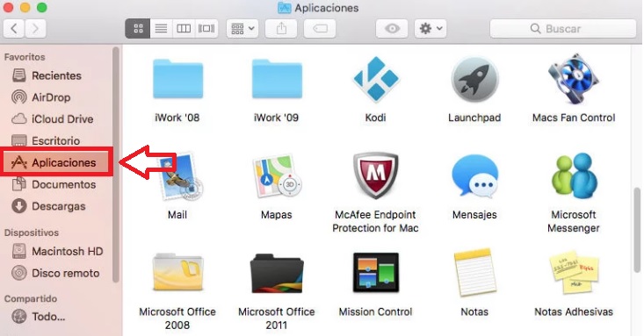This screenshot has height=336, width=644.
Task: Open the iWork '09 folder
Action: tap(277, 79)
